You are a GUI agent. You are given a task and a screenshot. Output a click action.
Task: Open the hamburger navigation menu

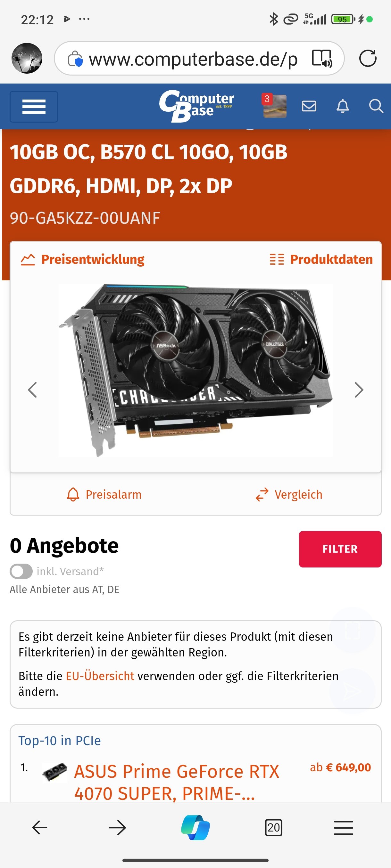[x=34, y=107]
